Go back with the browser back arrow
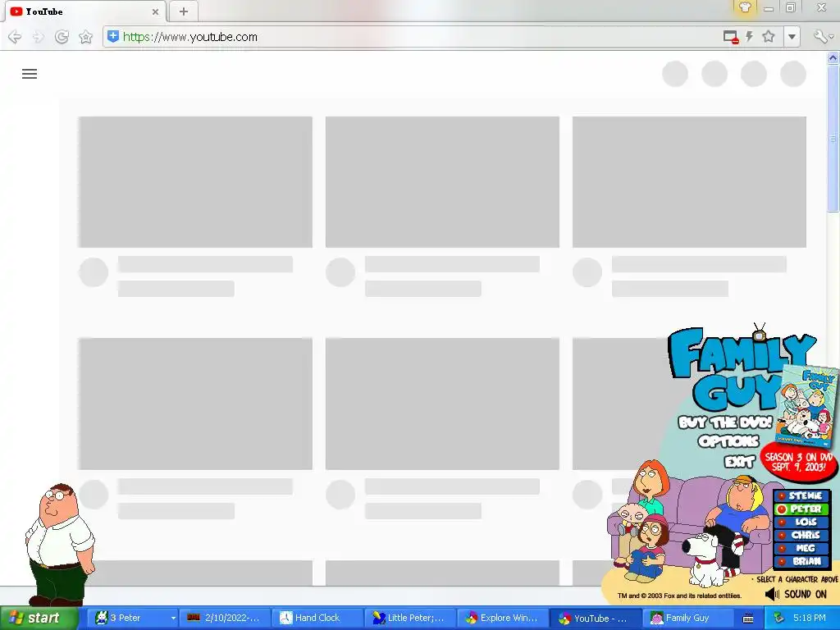The image size is (840, 630). point(15,37)
